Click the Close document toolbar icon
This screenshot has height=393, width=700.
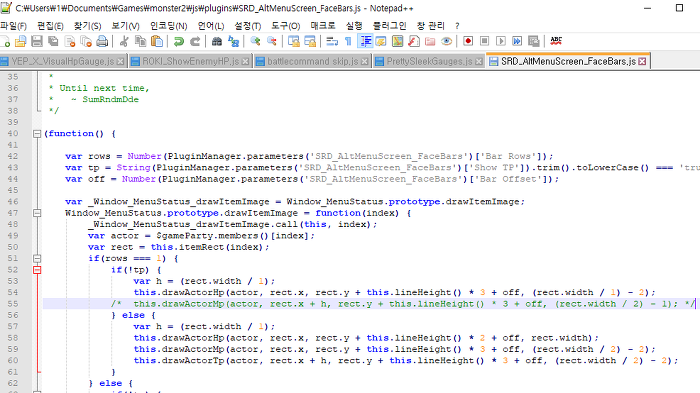[x=70, y=42]
